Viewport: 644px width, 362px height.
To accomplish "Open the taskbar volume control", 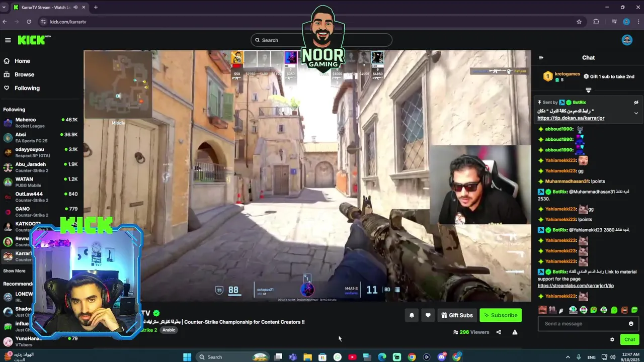I will tap(612, 357).
